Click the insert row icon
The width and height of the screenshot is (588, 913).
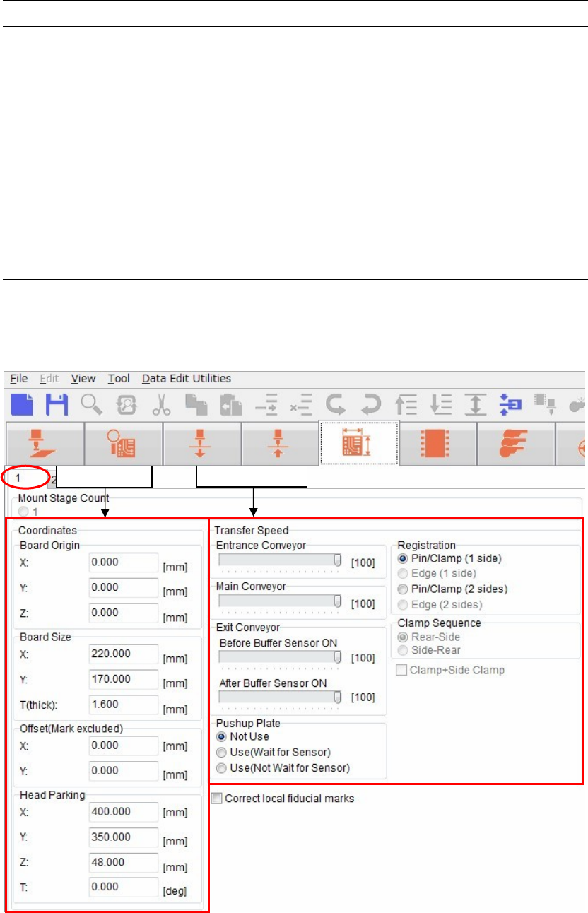click(x=267, y=405)
